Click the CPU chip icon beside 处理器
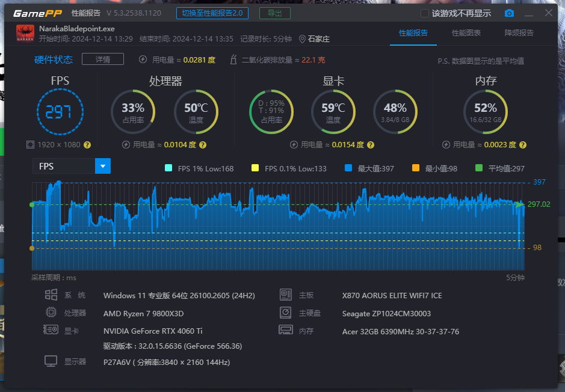This screenshot has height=392, width=565. pos(51,312)
